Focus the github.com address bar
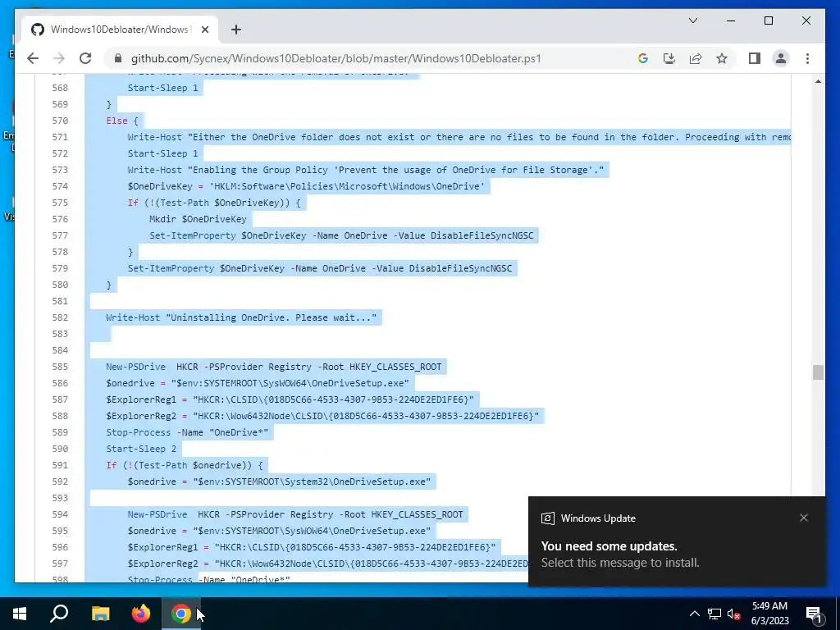840x630 pixels. pyautogui.click(x=336, y=58)
